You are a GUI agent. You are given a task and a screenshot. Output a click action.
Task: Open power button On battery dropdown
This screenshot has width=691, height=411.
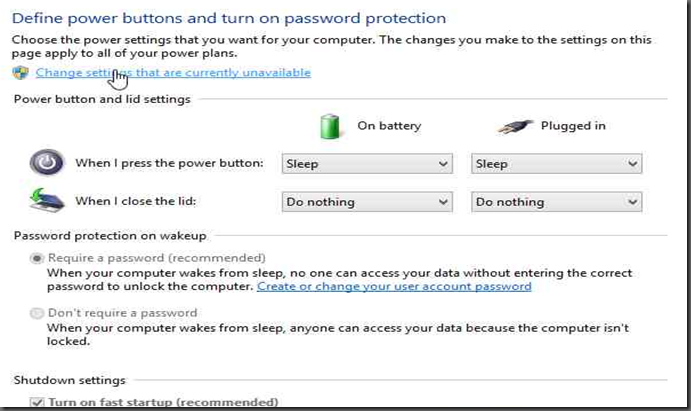click(x=367, y=164)
